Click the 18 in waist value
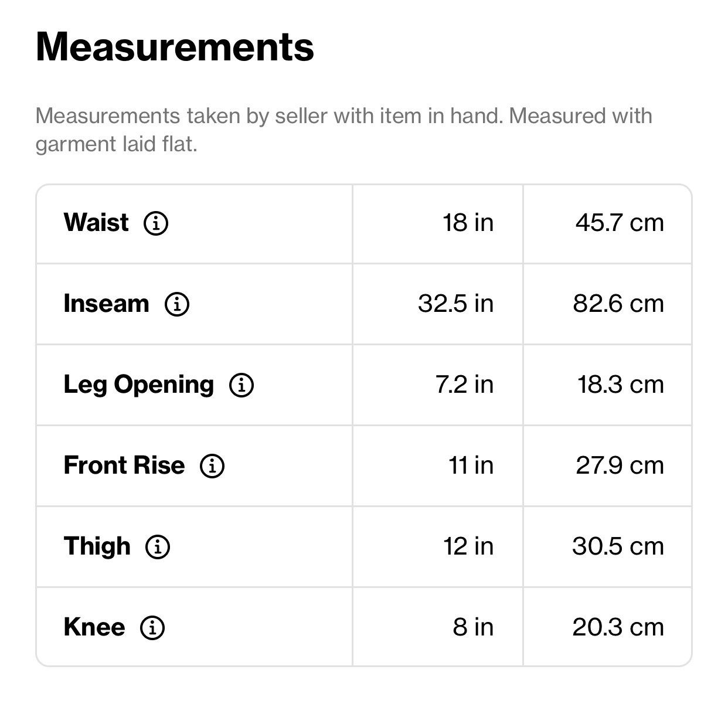 pos(468,223)
